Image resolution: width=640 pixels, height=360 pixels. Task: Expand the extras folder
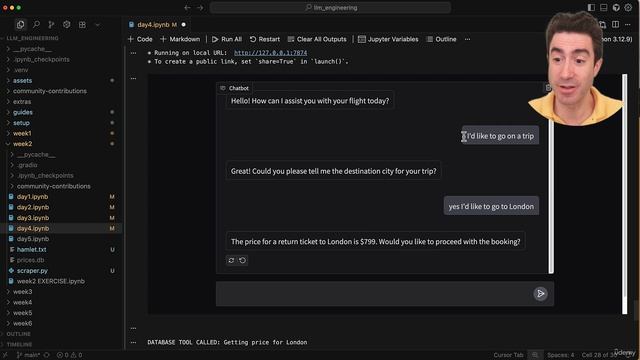pyautogui.click(x=22, y=102)
